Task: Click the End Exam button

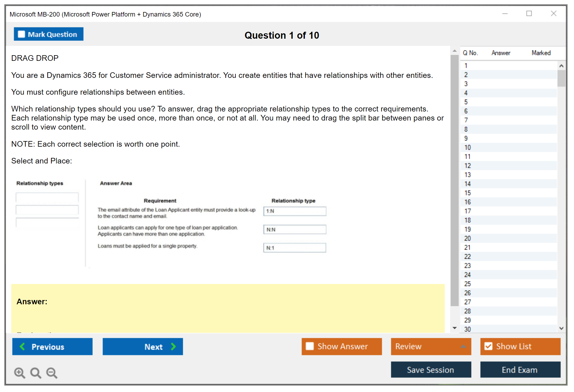Action: [x=520, y=370]
